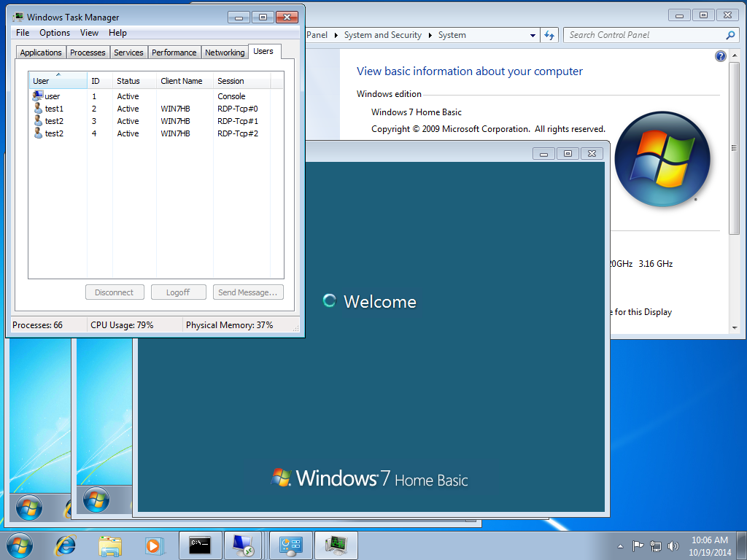The image size is (747, 560).
Task: Click "CPU Usage: 79%" in the status bar
Action: tap(122, 325)
